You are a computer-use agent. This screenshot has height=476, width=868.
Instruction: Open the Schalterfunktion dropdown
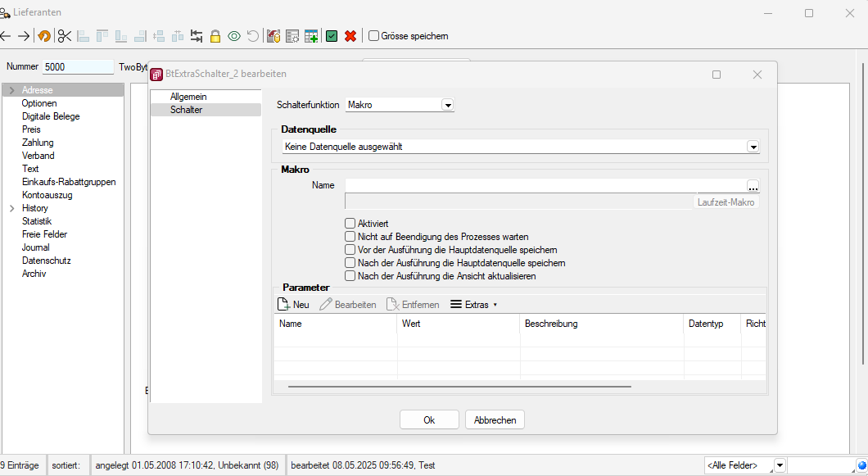tap(447, 105)
